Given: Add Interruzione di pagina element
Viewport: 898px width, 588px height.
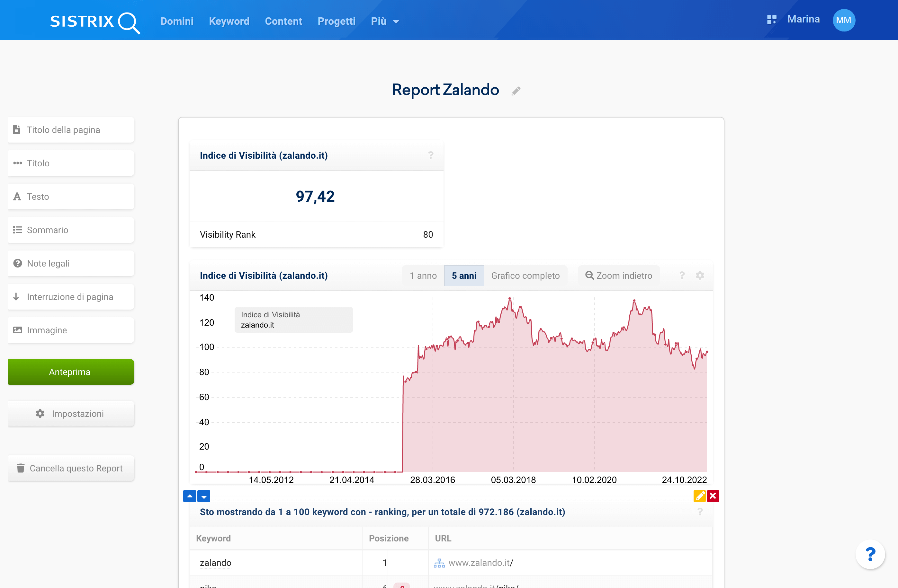Looking at the screenshot, I should [71, 297].
